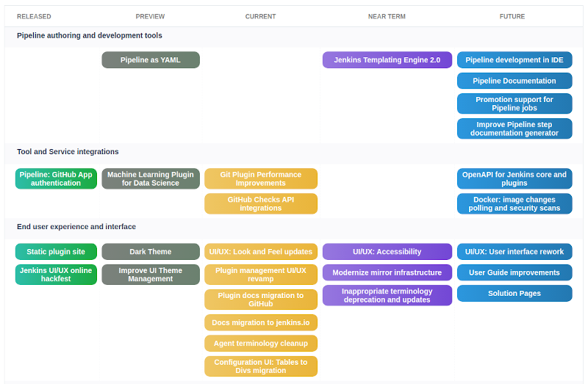The image size is (588, 384).
Task: Click the CURRENT column header
Action: (260, 16)
